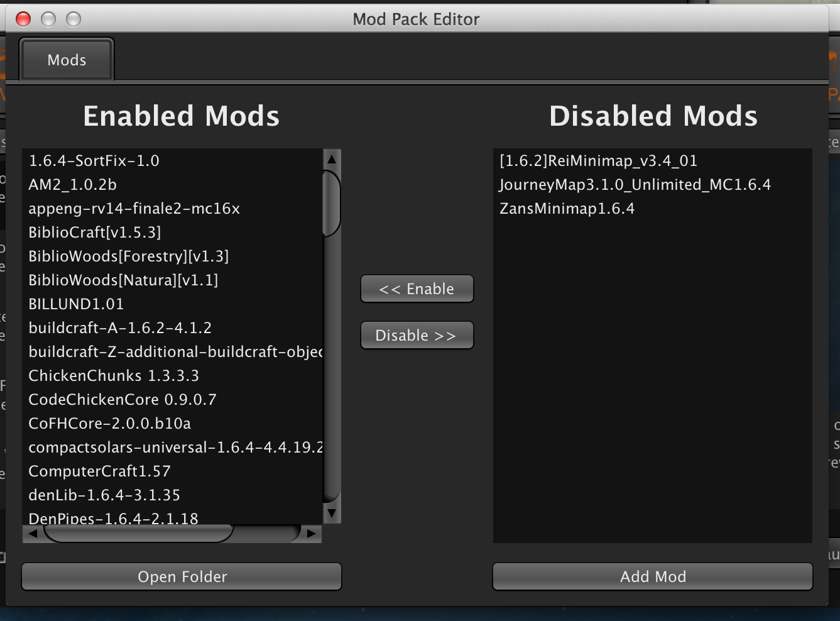Screen dimensions: 840x621
Task: Select CoFHCore-2.0.0.b10a mod
Action: 173,424
